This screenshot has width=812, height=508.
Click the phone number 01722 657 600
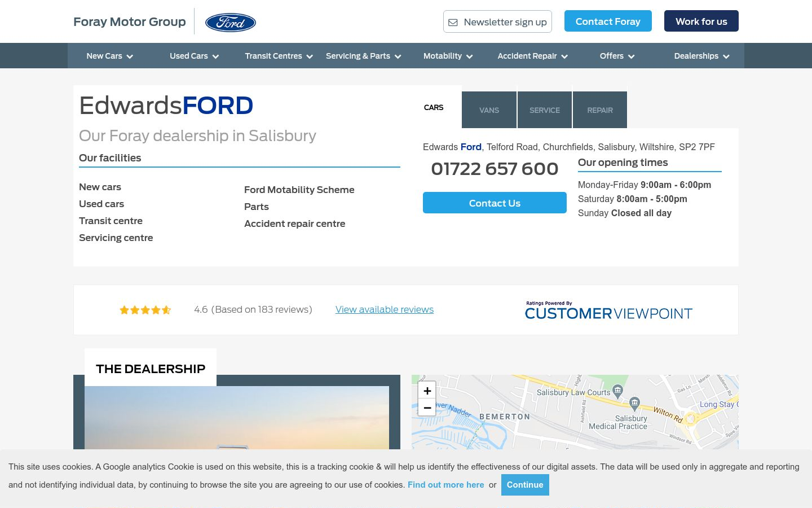click(495, 169)
